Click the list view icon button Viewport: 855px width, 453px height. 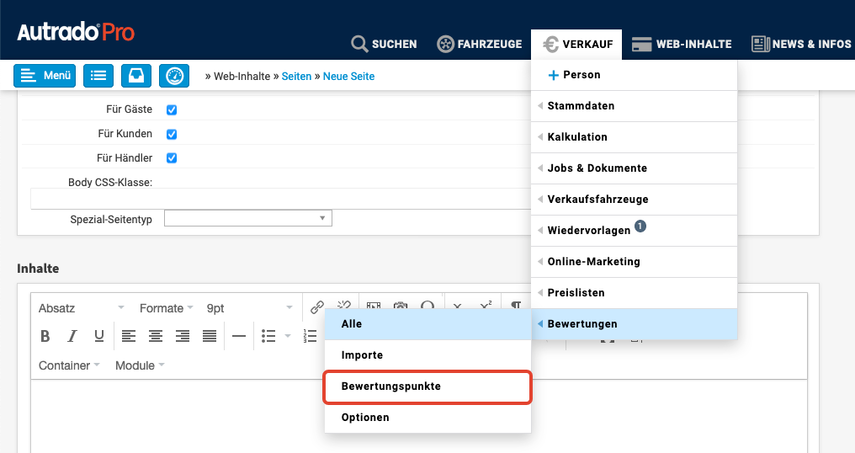pyautogui.click(x=98, y=76)
